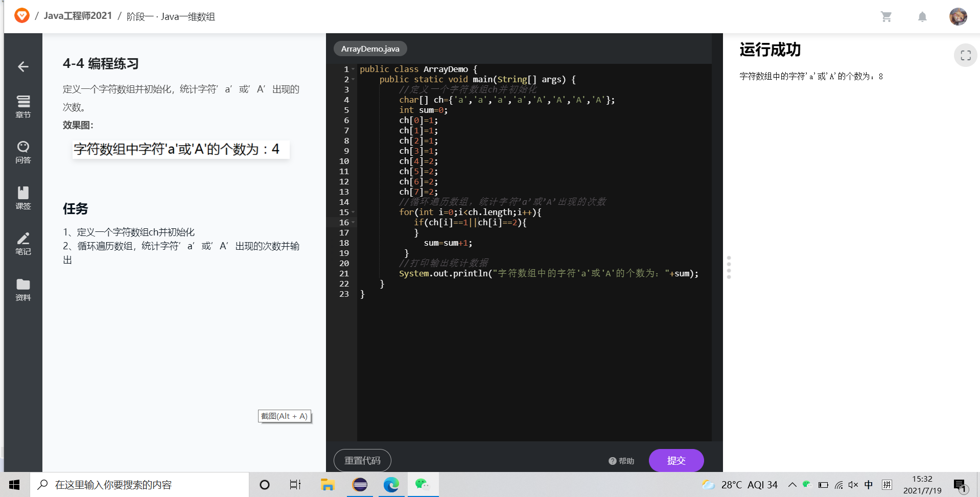Open the weather 28°C AQI widget
The image size is (980, 497).
pyautogui.click(x=739, y=485)
